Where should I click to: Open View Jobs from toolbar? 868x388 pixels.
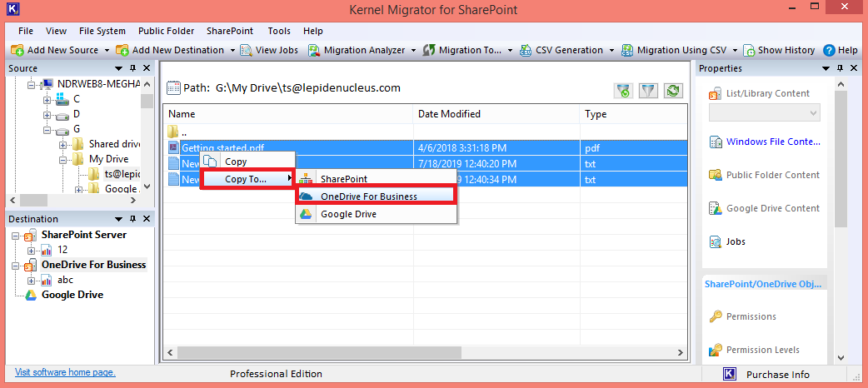pos(270,50)
